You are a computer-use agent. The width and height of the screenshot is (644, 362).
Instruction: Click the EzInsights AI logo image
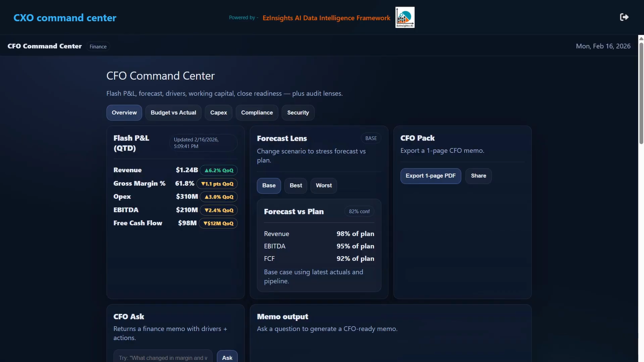pos(405,17)
